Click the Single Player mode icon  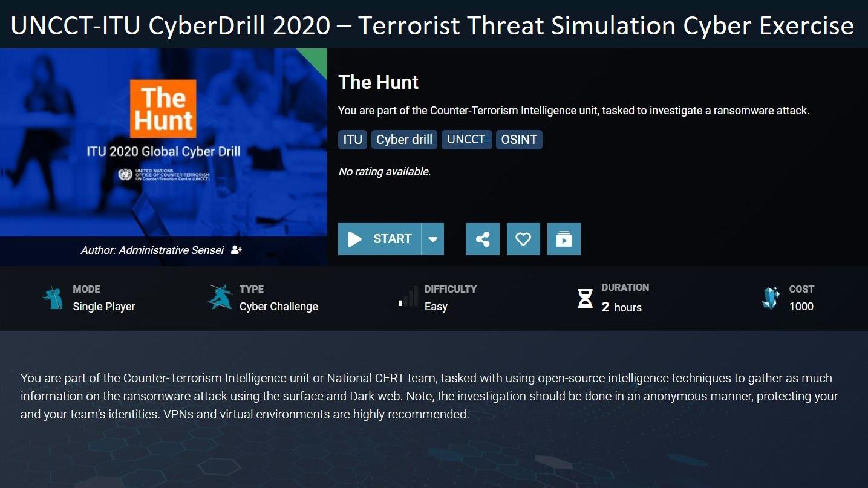click(x=53, y=298)
